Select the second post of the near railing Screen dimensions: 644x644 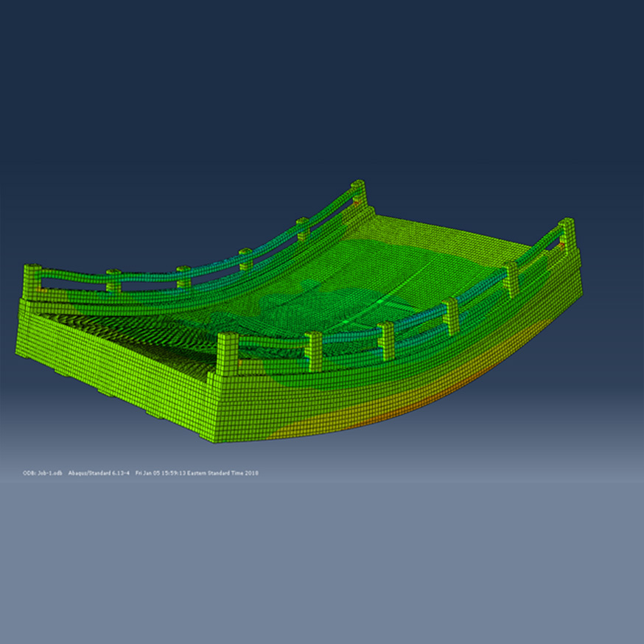(x=314, y=351)
